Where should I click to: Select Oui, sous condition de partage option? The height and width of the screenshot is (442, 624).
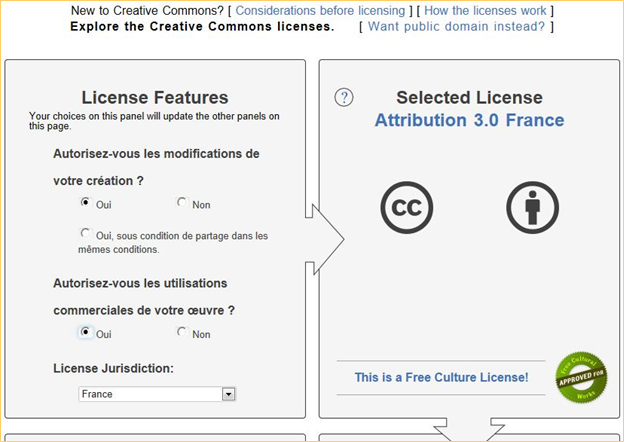point(85,233)
